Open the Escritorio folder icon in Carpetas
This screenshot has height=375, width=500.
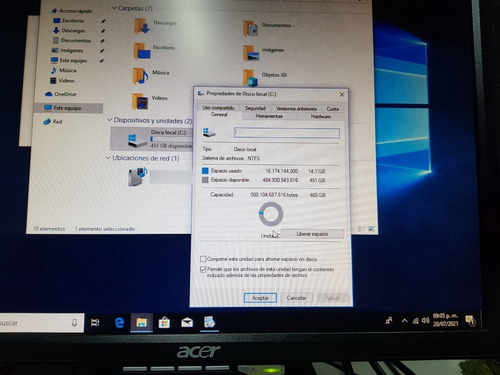(142, 51)
